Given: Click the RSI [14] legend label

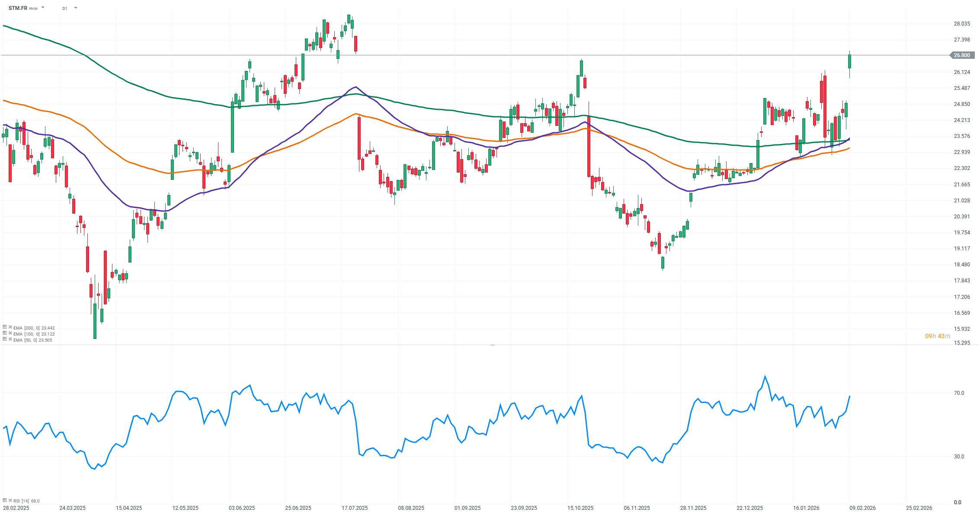Looking at the screenshot, I should tap(21, 501).
